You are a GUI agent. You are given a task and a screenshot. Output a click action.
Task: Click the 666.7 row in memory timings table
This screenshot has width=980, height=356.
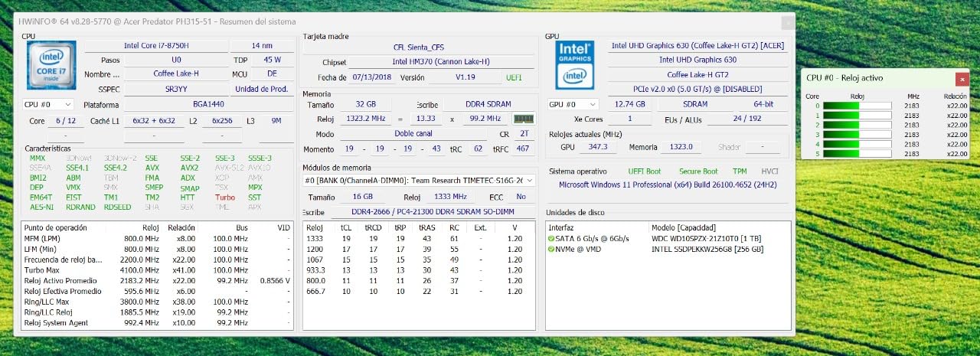418,291
